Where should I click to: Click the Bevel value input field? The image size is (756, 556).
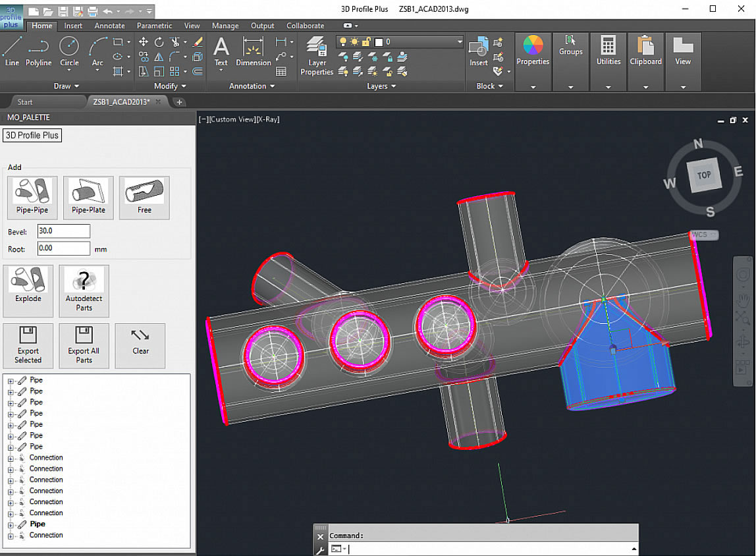pos(63,231)
